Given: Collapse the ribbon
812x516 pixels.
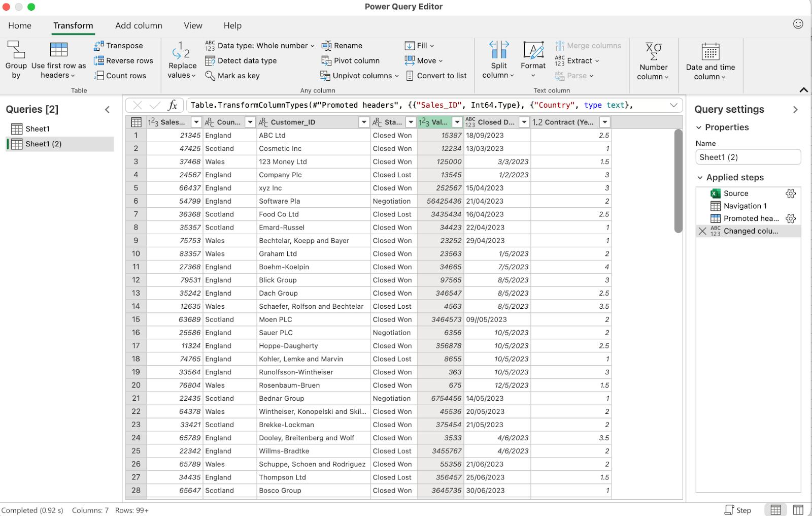Looking at the screenshot, I should tap(803, 90).
